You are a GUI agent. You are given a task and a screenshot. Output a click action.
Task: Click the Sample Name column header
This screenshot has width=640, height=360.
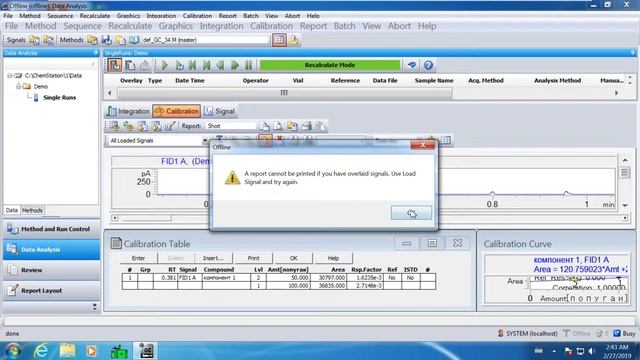point(434,80)
